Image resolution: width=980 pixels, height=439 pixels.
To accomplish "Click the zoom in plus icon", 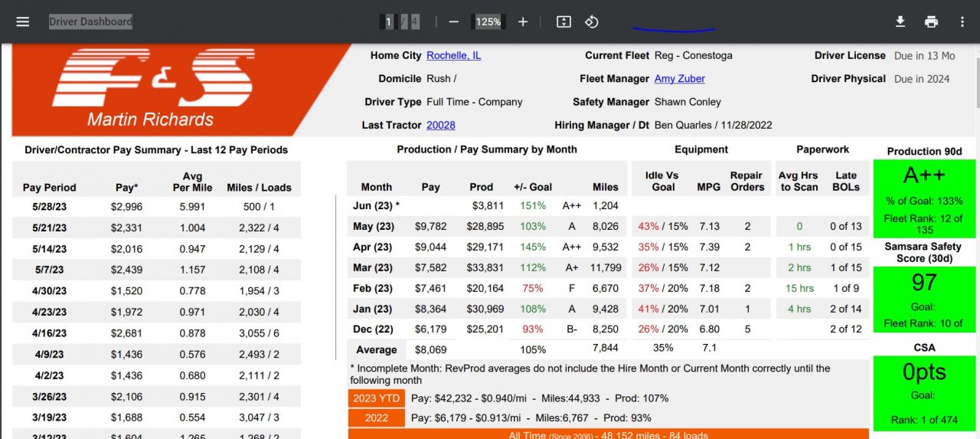I will [523, 21].
